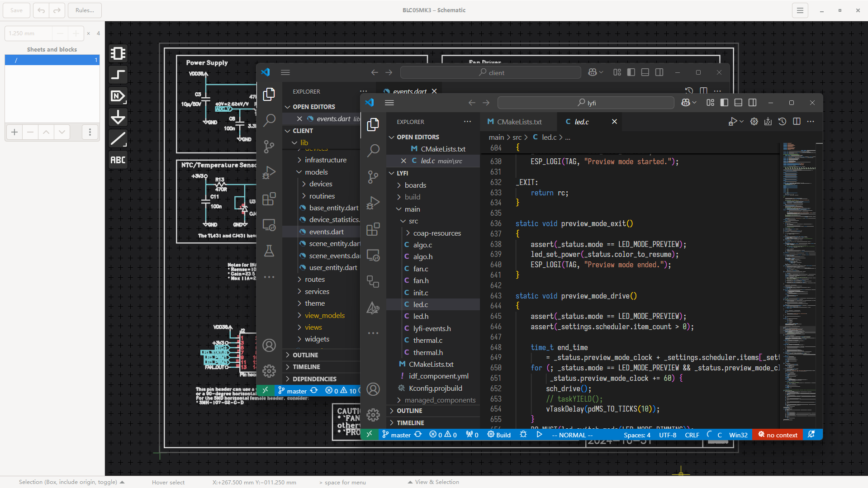Screen dimensions: 868x488
Task: Open Remote Explorer in lyfi window
Action: 373,255
